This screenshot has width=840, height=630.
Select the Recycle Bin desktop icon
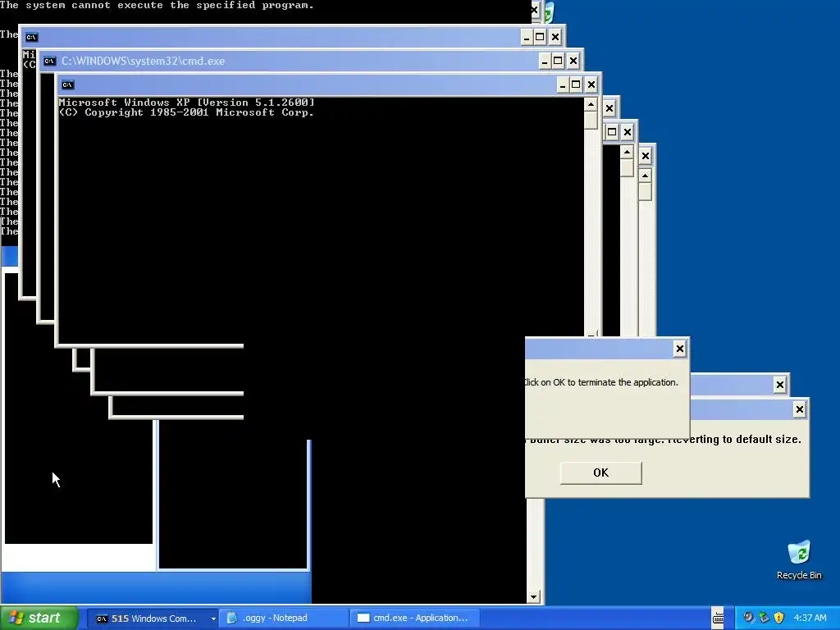point(799,560)
